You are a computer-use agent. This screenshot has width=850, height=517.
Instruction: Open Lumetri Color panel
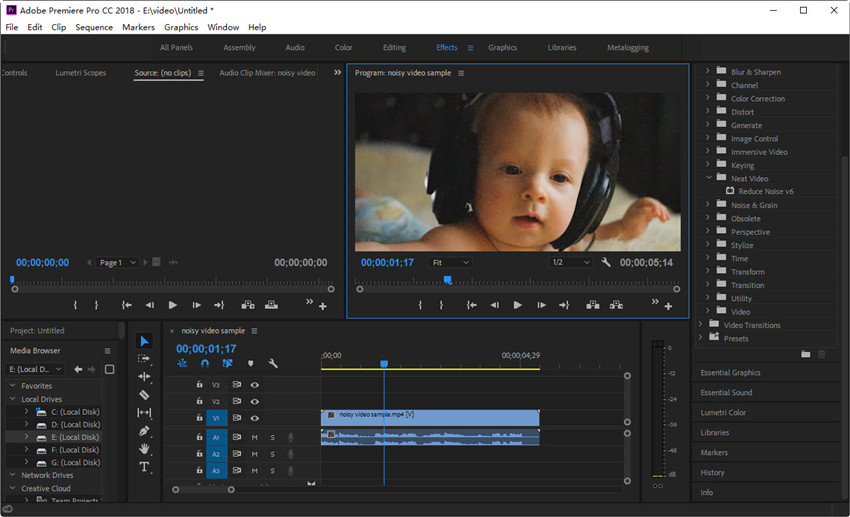click(x=723, y=412)
